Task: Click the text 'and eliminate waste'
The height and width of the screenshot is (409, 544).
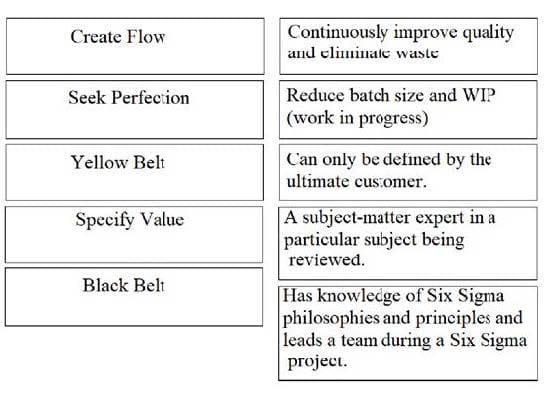Action: tap(363, 52)
